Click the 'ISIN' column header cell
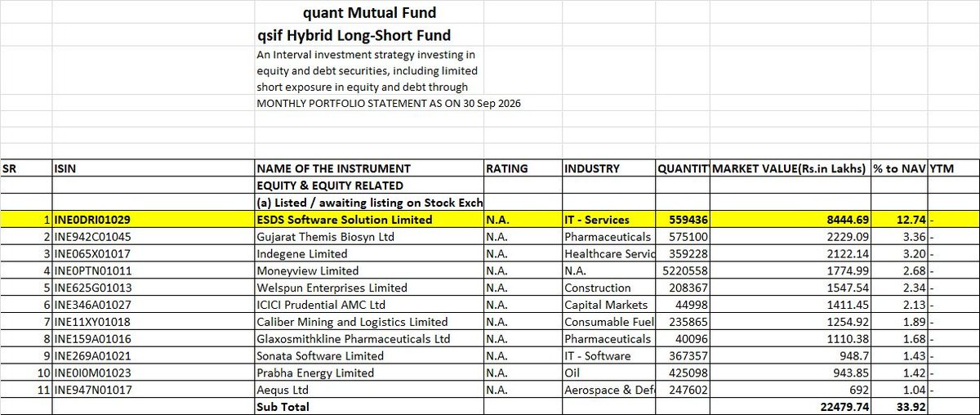Image resolution: width=980 pixels, height=415 pixels. coord(154,168)
